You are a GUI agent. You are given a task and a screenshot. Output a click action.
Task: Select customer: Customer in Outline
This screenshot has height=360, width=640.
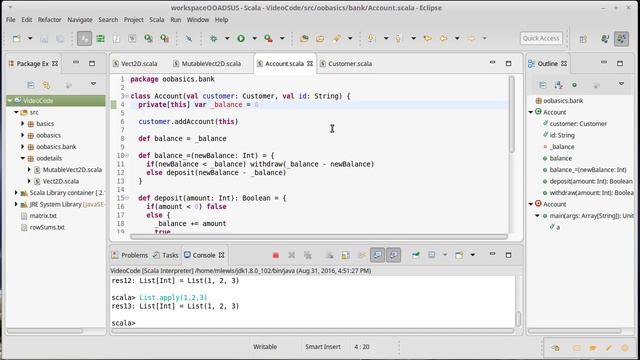click(x=578, y=124)
